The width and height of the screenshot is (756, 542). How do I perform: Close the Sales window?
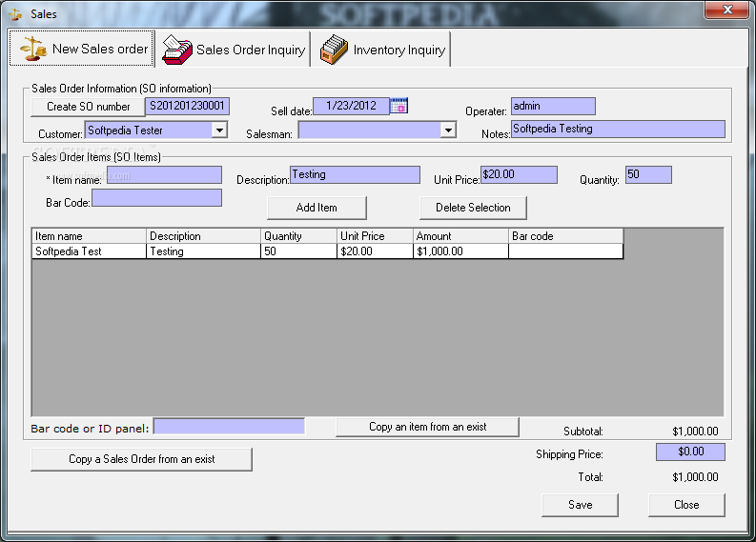coord(727,10)
